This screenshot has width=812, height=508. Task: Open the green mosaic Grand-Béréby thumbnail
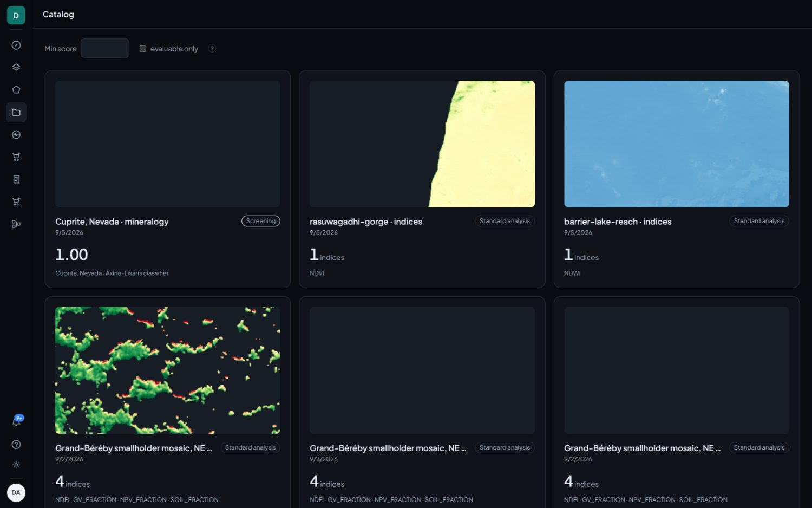tap(168, 370)
